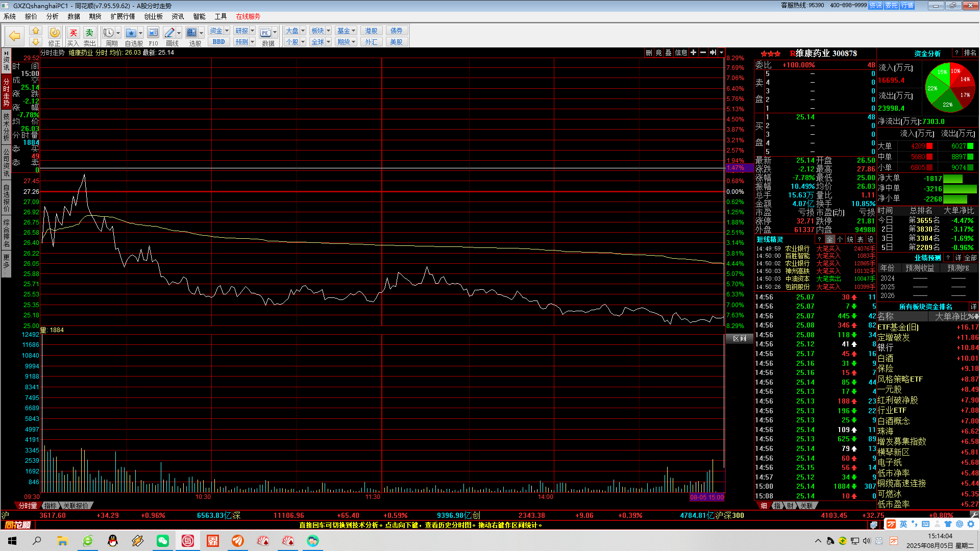The width and height of the screenshot is (980, 551).
Task: Open the 自选股 dropdown arrow
Action: tap(140, 33)
